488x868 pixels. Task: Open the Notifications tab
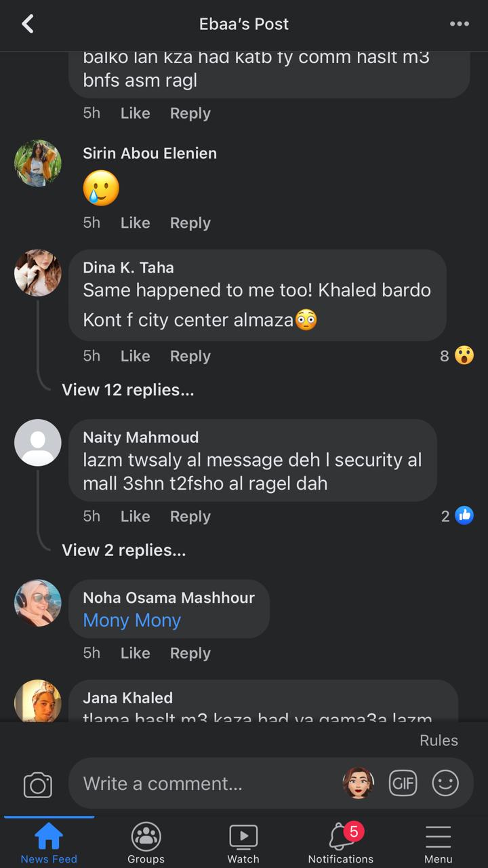click(340, 844)
